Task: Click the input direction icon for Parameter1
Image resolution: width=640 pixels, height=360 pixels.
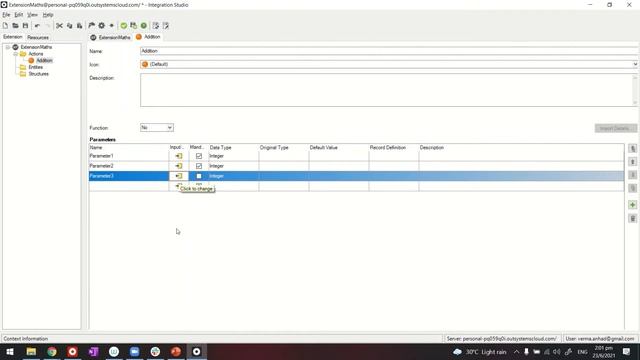Action: [179, 156]
